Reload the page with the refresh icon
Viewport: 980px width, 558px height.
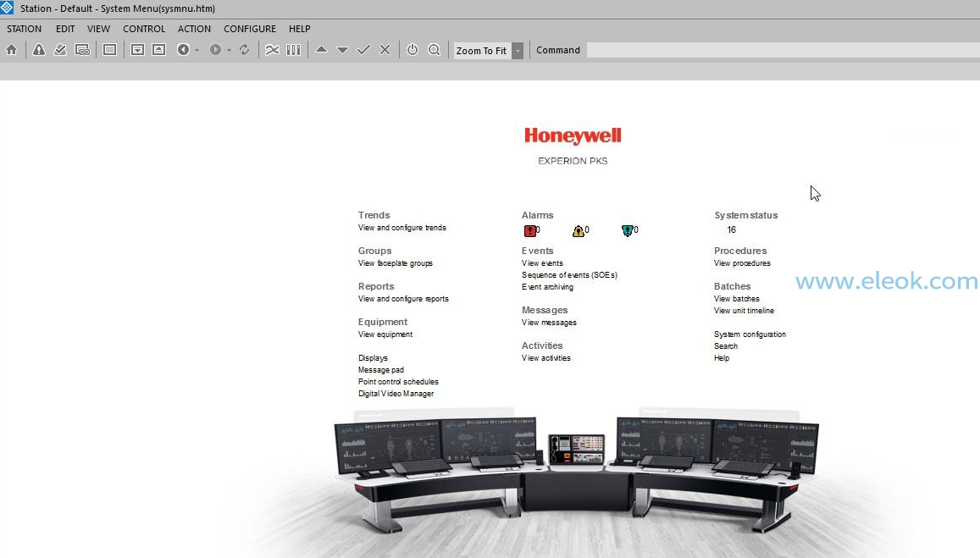tap(245, 50)
